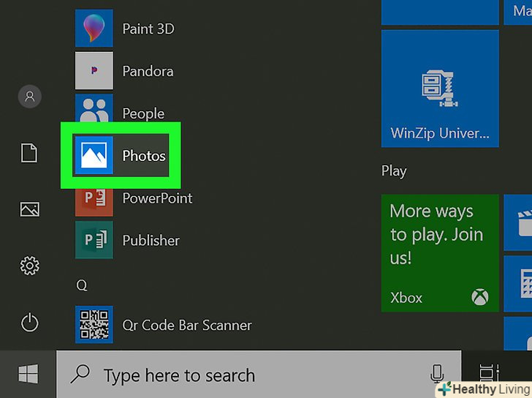The image size is (532, 398).
Task: Click the magnifier icon in search box
Action: [x=80, y=375]
